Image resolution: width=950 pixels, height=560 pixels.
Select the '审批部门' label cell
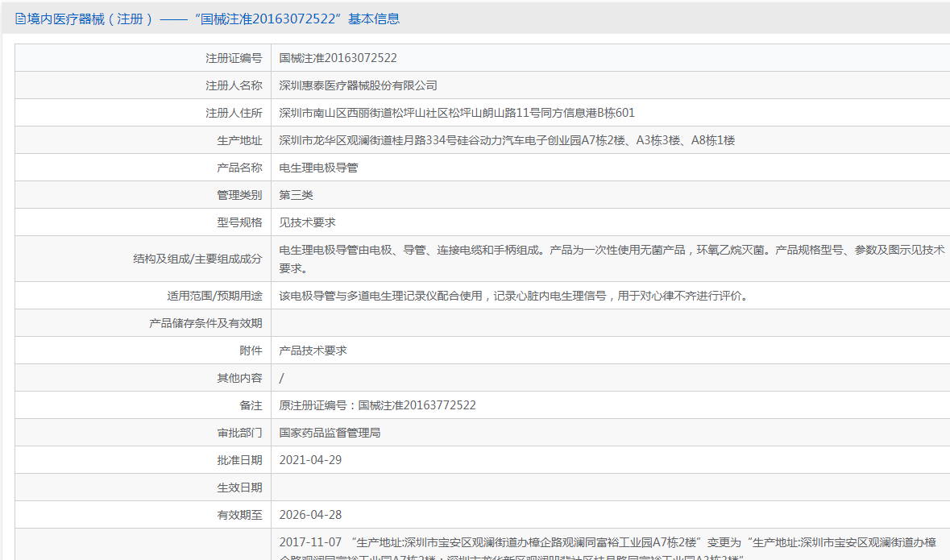tap(143, 433)
